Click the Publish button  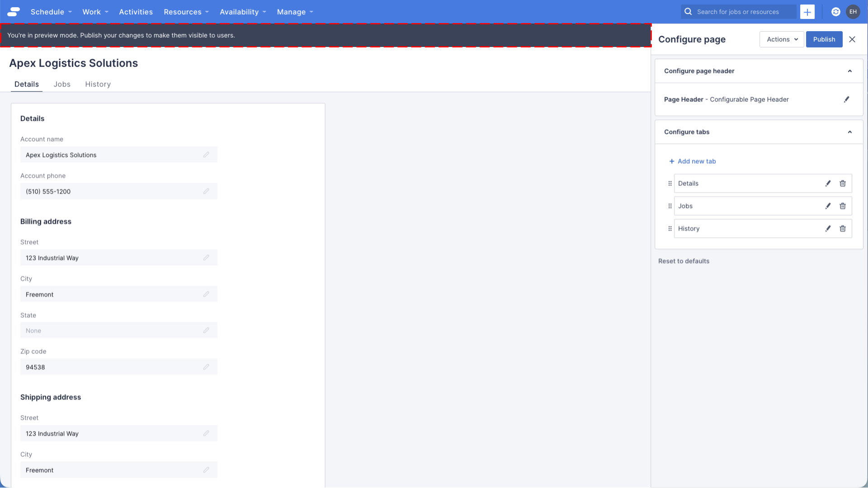click(x=824, y=39)
